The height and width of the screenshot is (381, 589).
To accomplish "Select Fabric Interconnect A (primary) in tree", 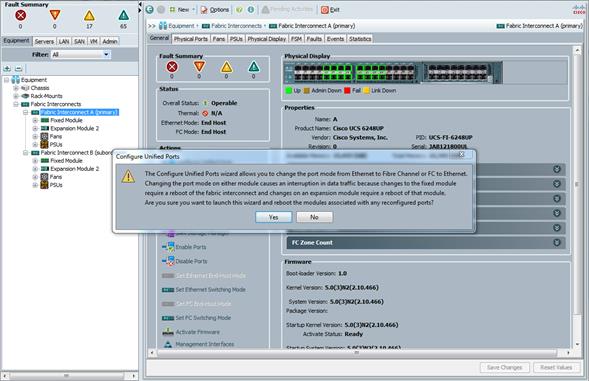I will click(x=79, y=112).
